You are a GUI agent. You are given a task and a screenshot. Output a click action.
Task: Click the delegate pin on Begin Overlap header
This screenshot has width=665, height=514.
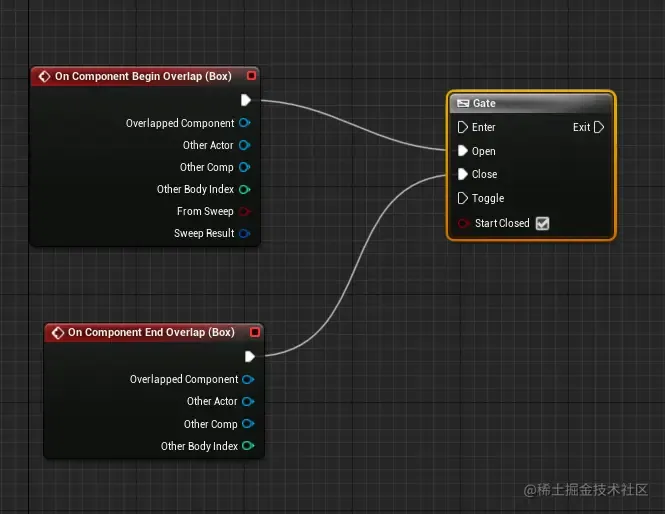click(x=251, y=75)
